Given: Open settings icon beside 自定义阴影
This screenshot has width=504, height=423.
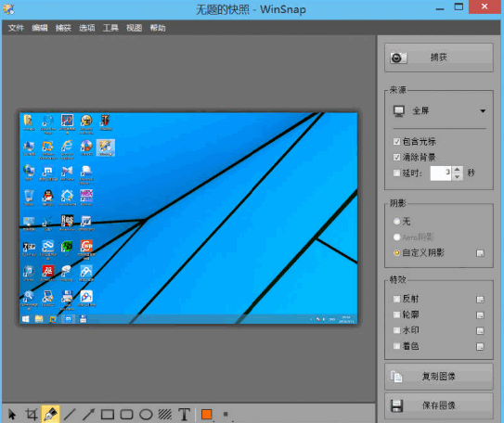Looking at the screenshot, I should pyautogui.click(x=480, y=253).
